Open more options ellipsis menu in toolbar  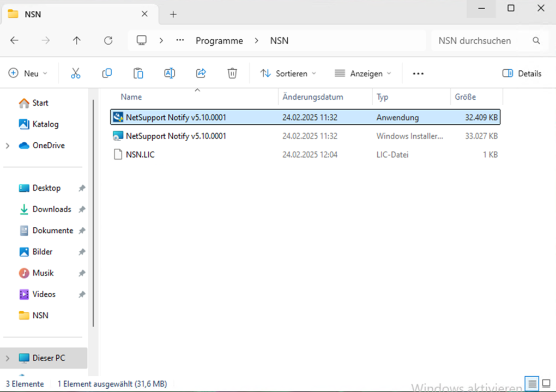418,73
